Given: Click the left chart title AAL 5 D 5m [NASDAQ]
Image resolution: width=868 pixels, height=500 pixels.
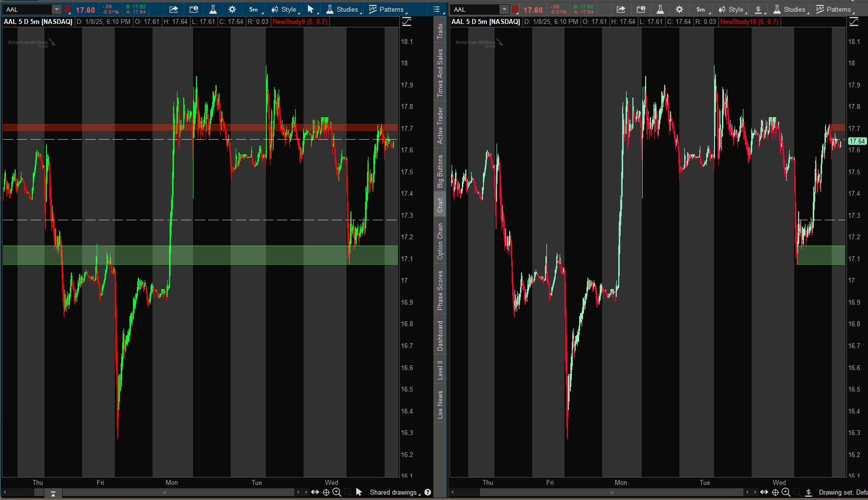Looking at the screenshot, I should click(x=38, y=21).
